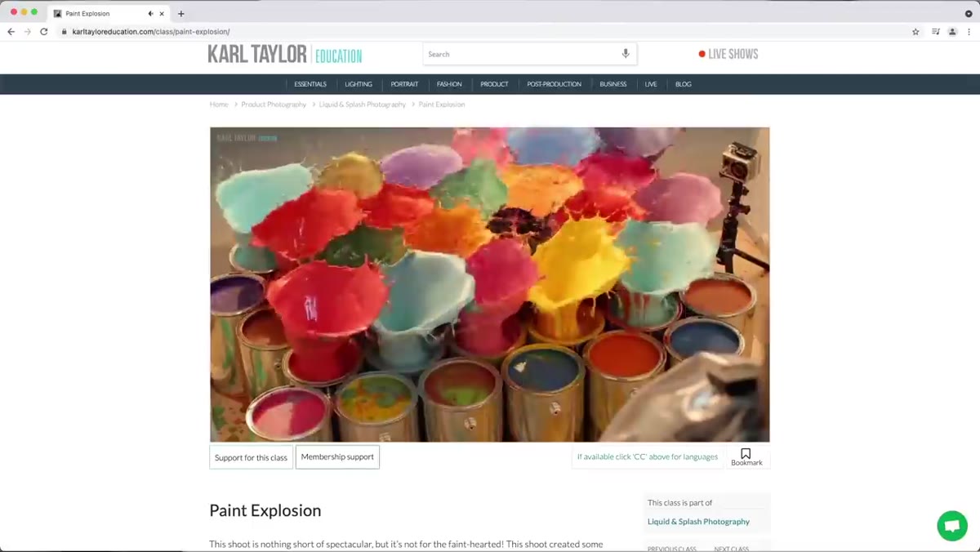Open the LIVE menu item

[651, 84]
